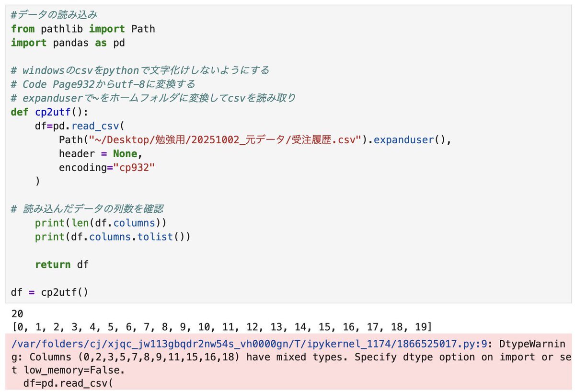Image resolution: width=575 pixels, height=392 pixels.
Task: Click the 'Code Page932からutf-8に変換する' comment
Action: pyautogui.click(x=109, y=84)
